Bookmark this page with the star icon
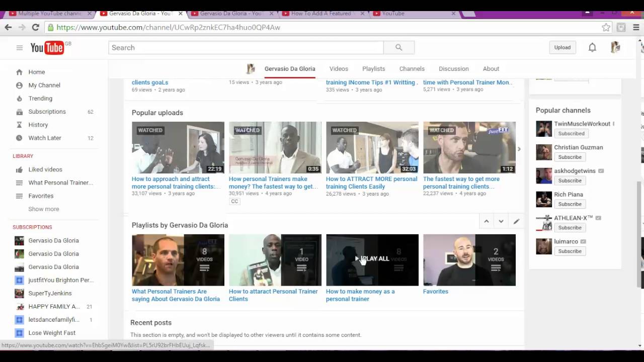This screenshot has height=362, width=644. tap(606, 28)
